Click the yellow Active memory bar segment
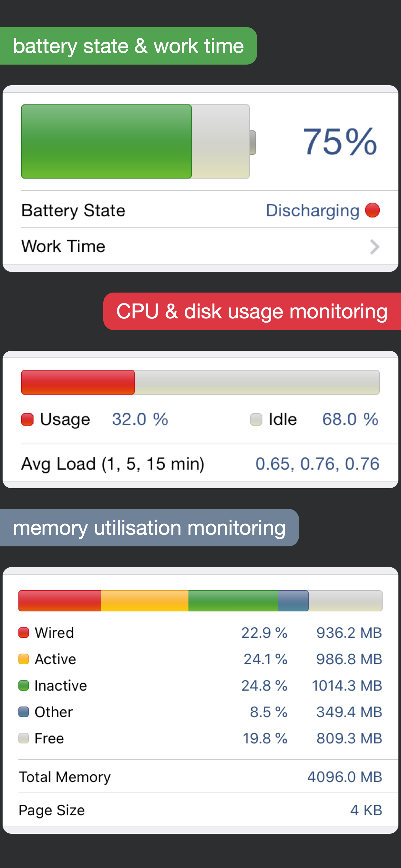The image size is (401, 868). [x=144, y=600]
